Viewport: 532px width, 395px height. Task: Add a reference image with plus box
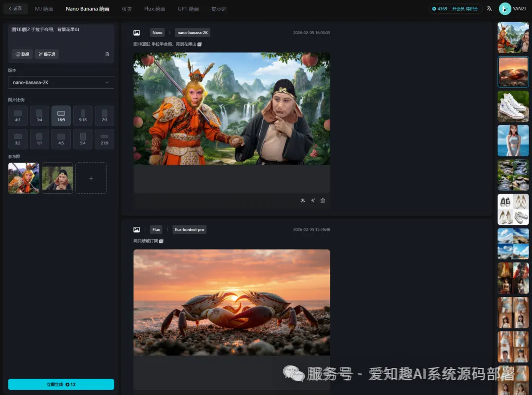(91, 179)
